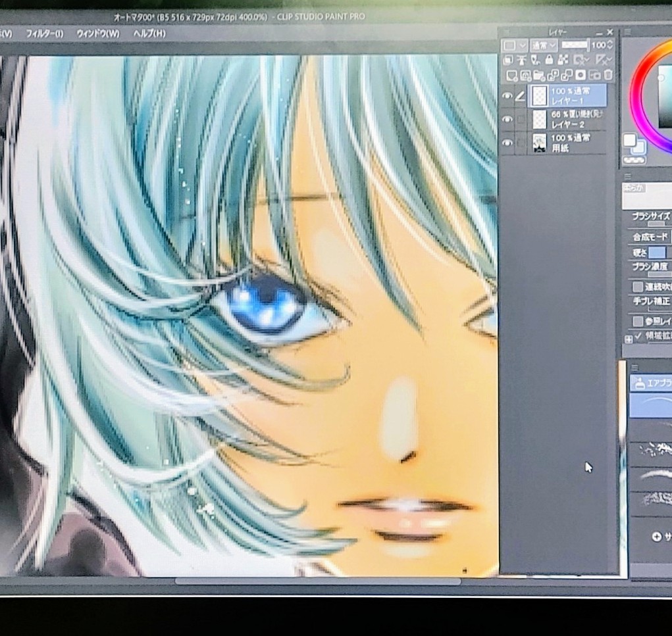Open the 通常 blend mode dropdown
The image size is (672, 636).
(x=544, y=45)
